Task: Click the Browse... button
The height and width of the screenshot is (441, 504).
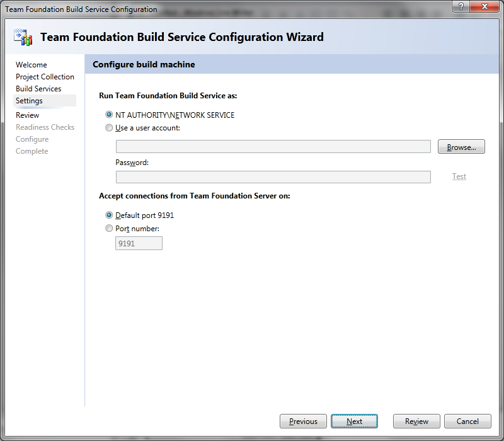Action: 461,147
